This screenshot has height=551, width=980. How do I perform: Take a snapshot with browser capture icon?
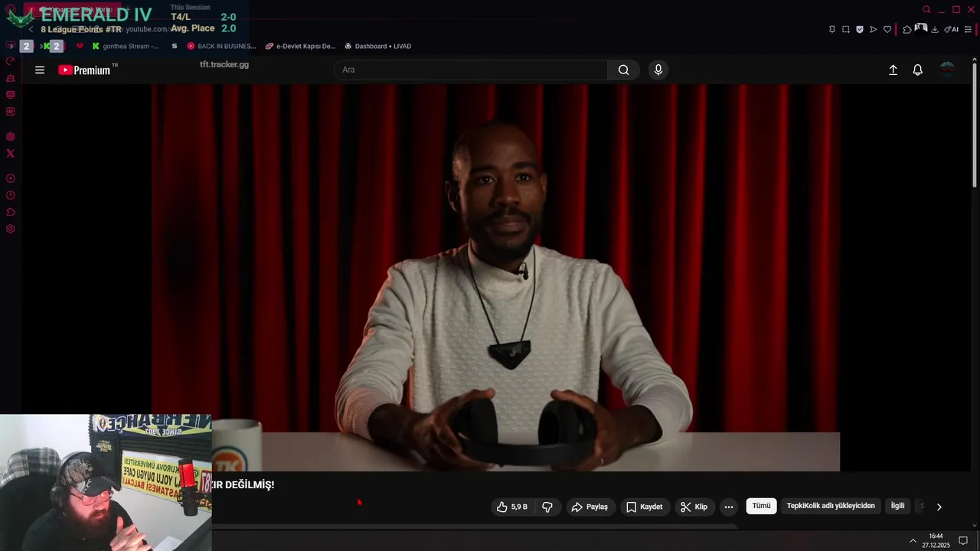click(x=846, y=29)
